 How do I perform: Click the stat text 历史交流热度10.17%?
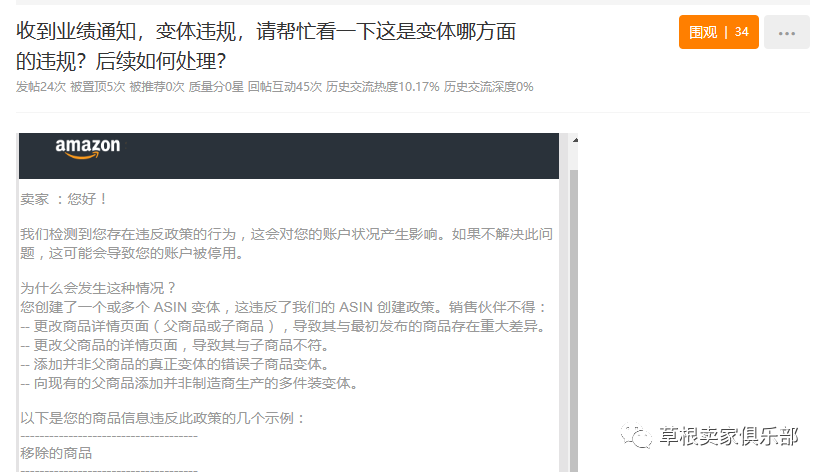[383, 87]
